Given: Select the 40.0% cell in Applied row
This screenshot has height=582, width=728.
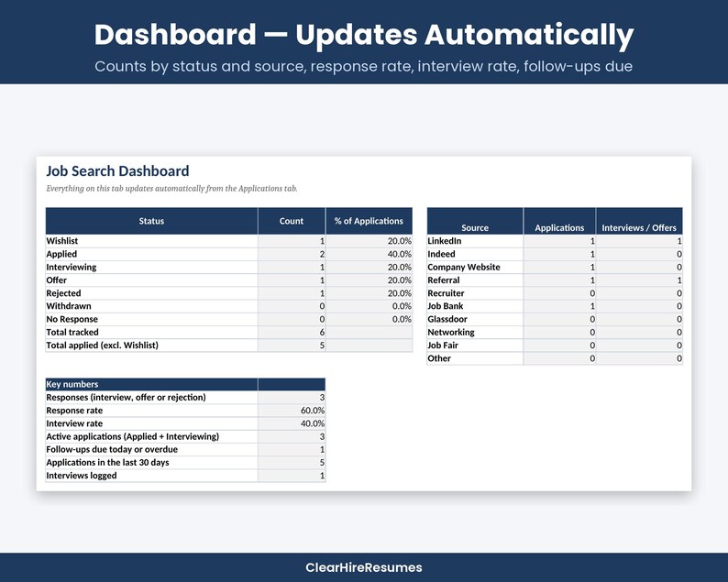Looking at the screenshot, I should pos(370,254).
